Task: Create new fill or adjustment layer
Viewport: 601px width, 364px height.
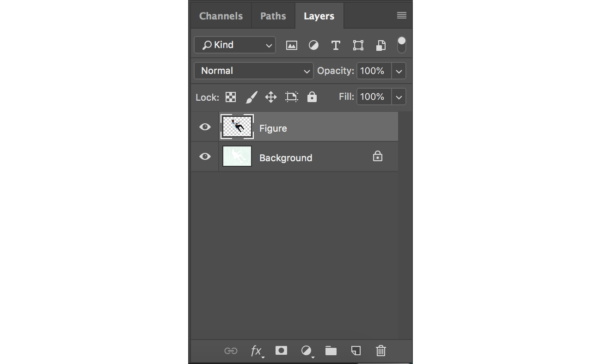Action: 307,351
